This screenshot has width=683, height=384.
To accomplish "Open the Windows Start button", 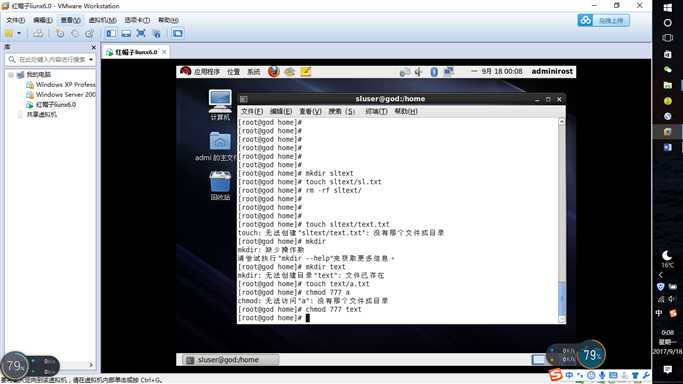I will pos(667,7).
